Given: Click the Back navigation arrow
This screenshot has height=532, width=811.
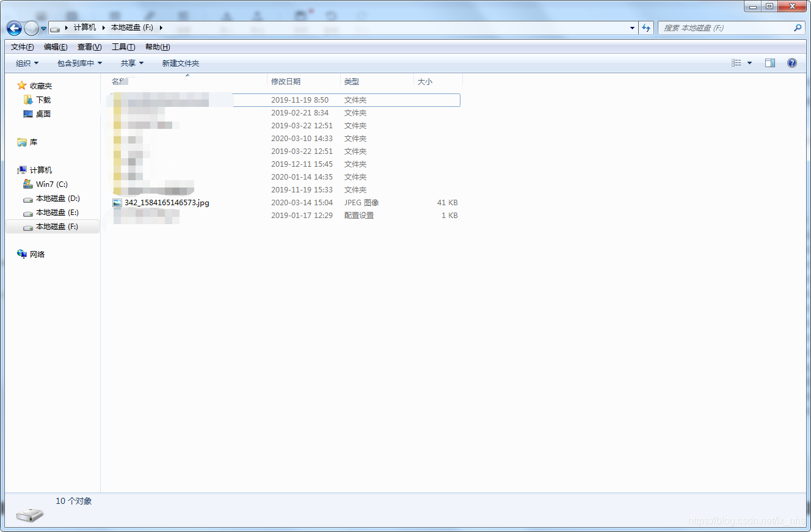Looking at the screenshot, I should [14, 28].
